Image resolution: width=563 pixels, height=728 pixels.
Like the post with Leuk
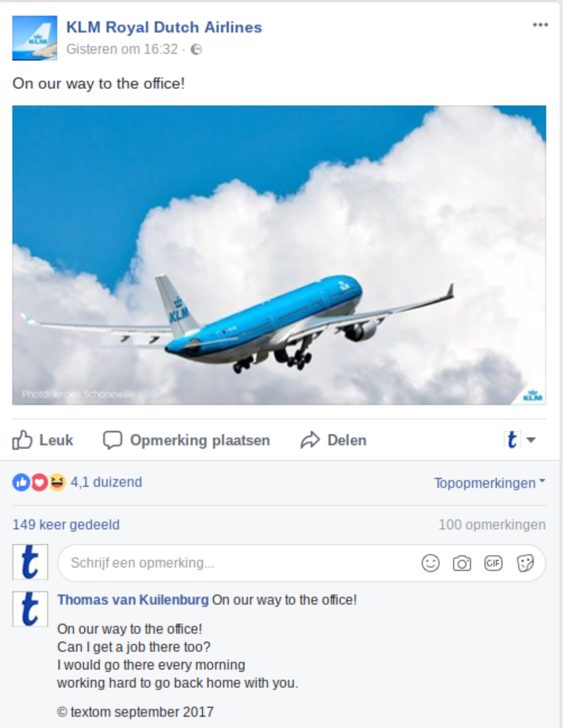point(43,440)
